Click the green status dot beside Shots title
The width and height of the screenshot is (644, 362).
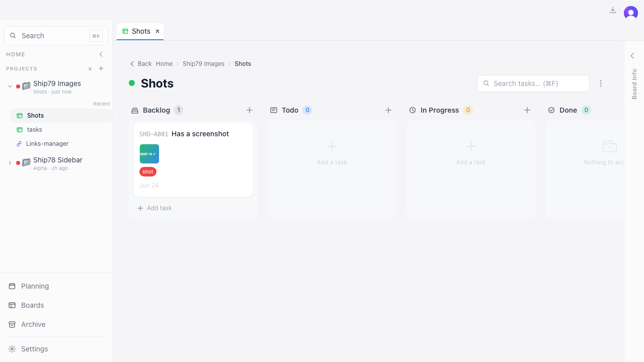tap(132, 83)
